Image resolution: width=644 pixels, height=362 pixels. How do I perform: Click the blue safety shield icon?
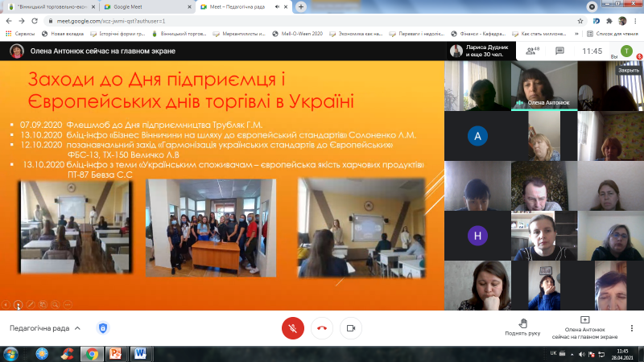coord(103,328)
